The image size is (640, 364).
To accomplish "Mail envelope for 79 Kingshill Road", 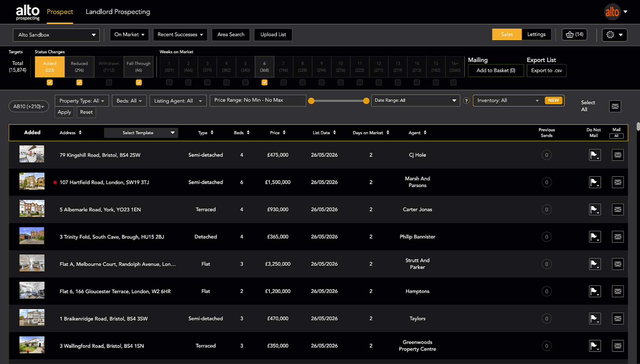I will click(x=618, y=155).
